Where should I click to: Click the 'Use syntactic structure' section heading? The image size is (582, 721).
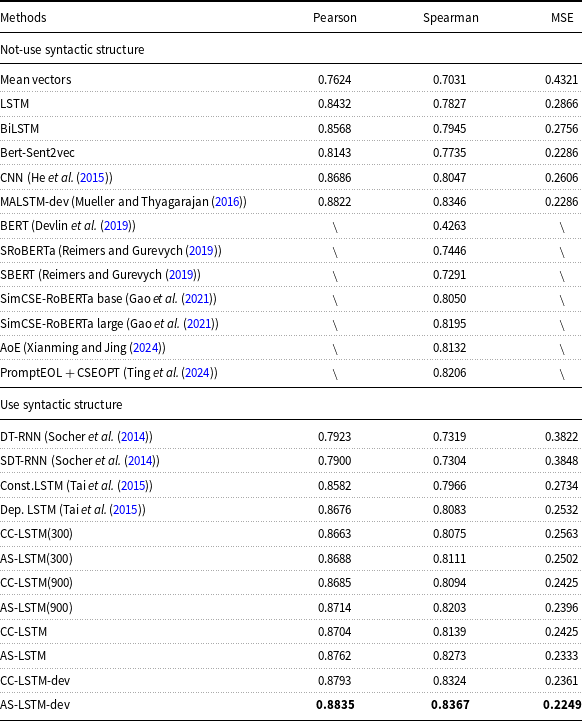pyautogui.click(x=61, y=405)
